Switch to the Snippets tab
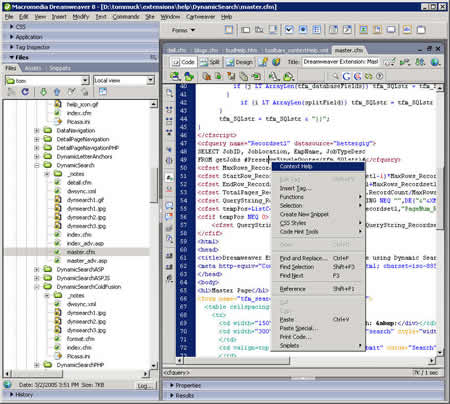 (60, 68)
